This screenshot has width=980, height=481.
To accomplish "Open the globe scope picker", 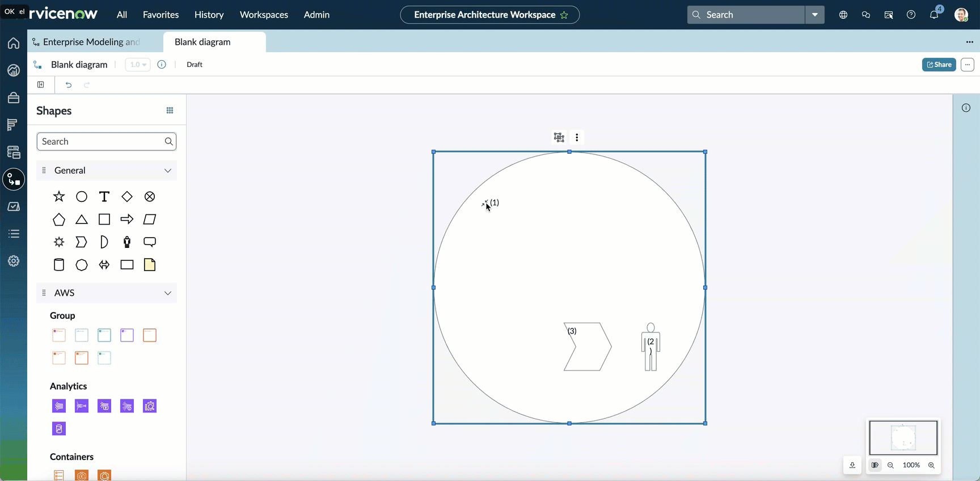I will (x=843, y=15).
